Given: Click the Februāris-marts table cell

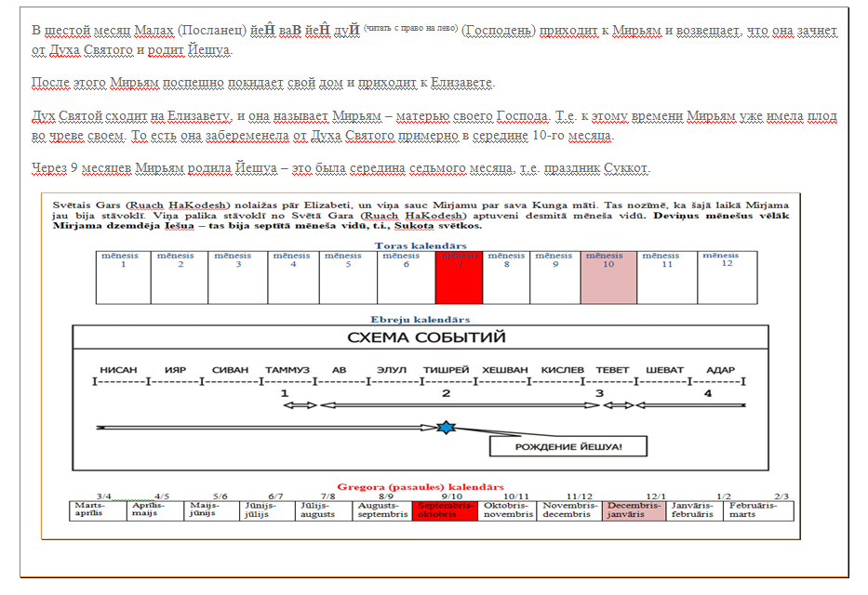Looking at the screenshot, I should [759, 510].
